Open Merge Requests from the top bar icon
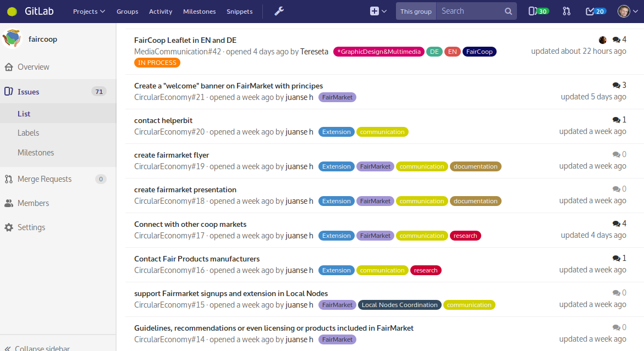Screen dimensions: 644x351 point(566,10)
